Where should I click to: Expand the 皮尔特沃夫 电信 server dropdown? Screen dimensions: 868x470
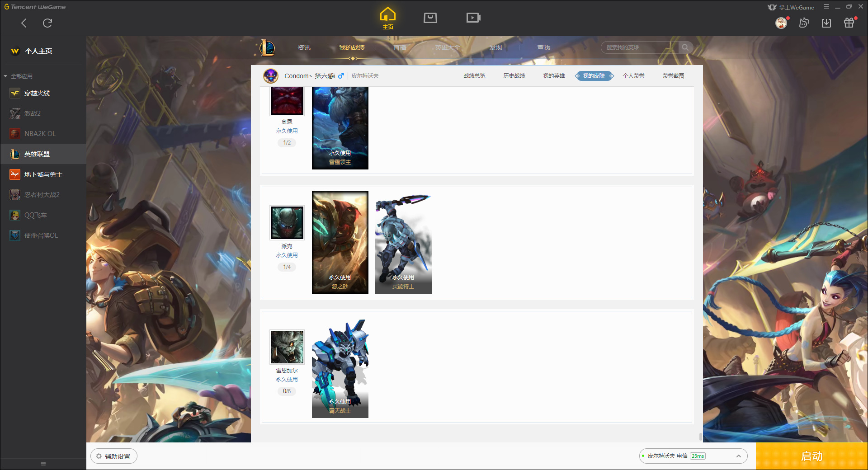click(693, 456)
